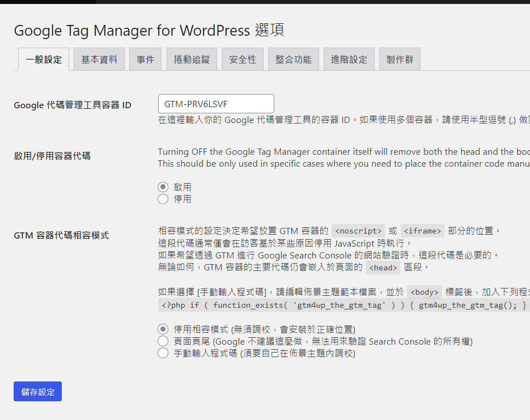Click the GTM 容器代碼相容模式 label
The height and width of the screenshot is (420, 530).
(61, 235)
